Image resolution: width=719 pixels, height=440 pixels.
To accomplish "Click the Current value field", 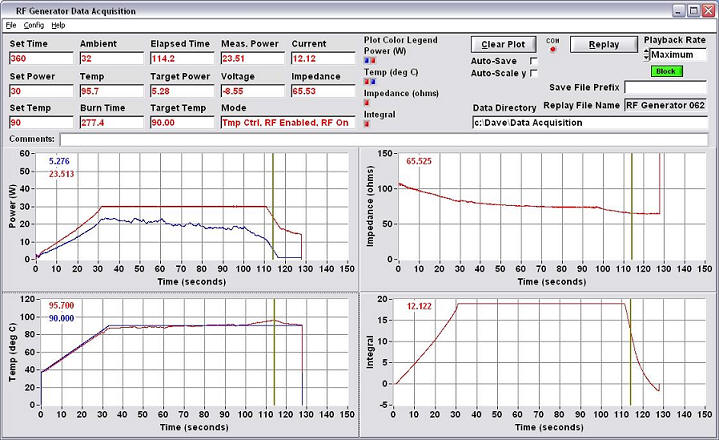I will [323, 58].
